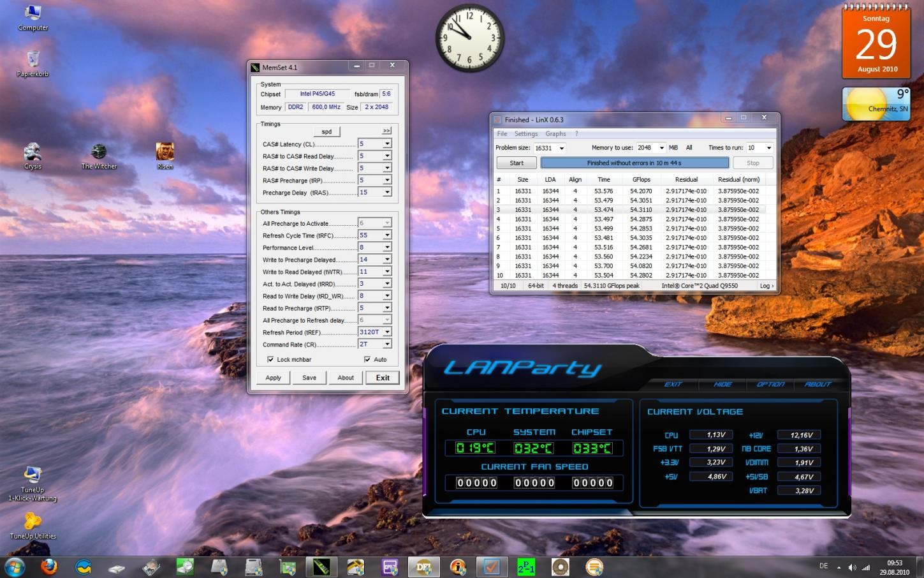Open the Computer desktop icon
Viewport: 924px width, 578px height.
click(33, 17)
